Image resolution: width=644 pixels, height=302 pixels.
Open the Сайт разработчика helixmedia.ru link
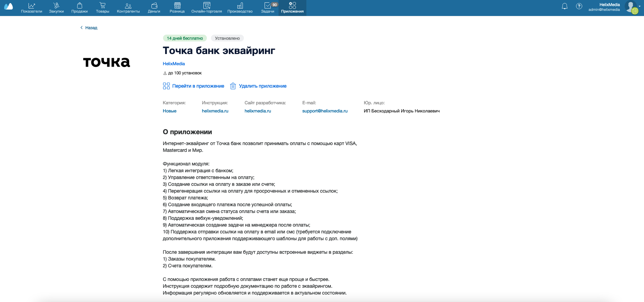[x=258, y=111]
